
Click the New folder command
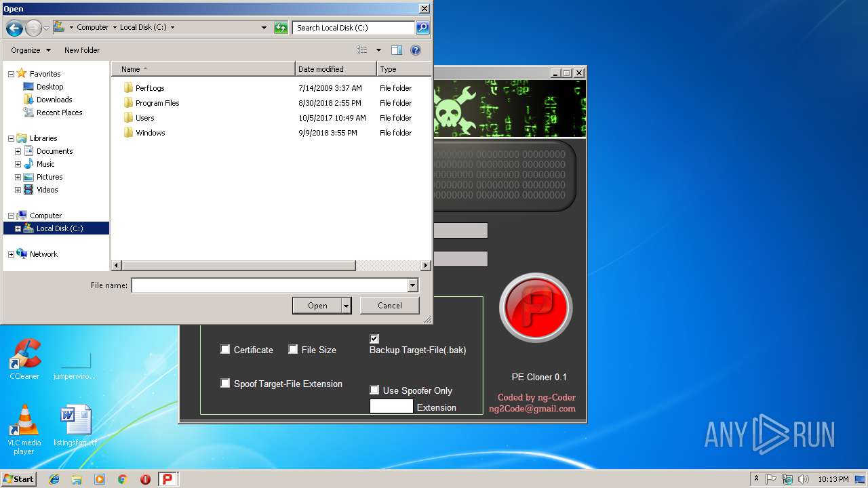82,50
